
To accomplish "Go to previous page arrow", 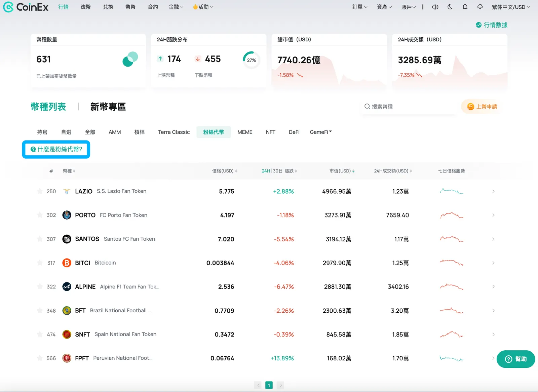I will tap(258, 385).
